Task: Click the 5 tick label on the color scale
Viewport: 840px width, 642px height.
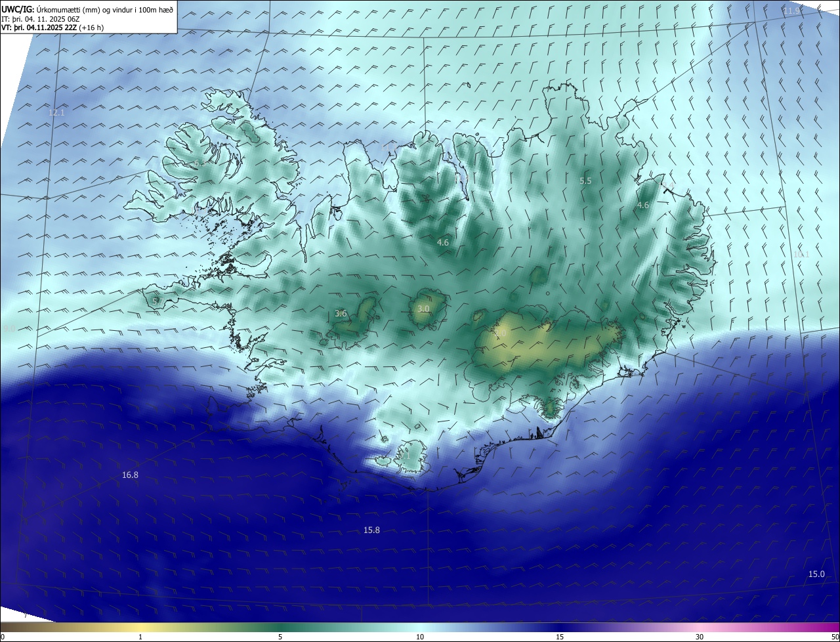Action: 280,637
